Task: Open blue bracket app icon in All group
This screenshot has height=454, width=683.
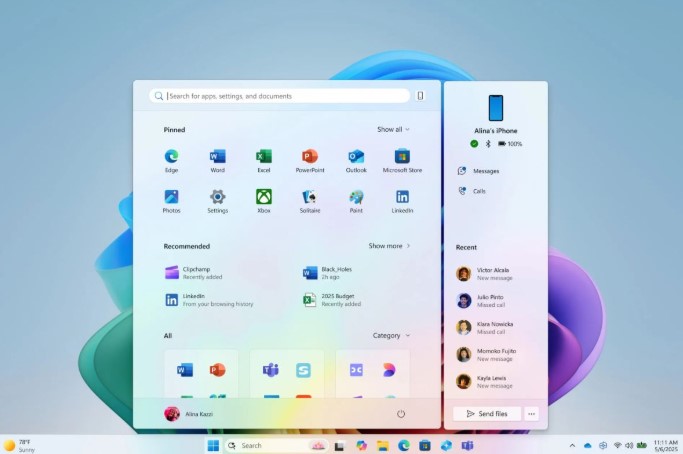Action: click(356, 370)
